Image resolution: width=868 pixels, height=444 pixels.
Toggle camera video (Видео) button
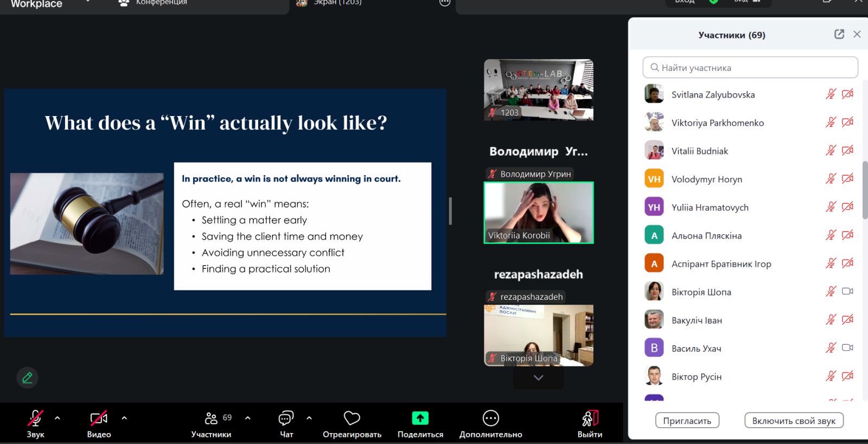pyautogui.click(x=98, y=418)
